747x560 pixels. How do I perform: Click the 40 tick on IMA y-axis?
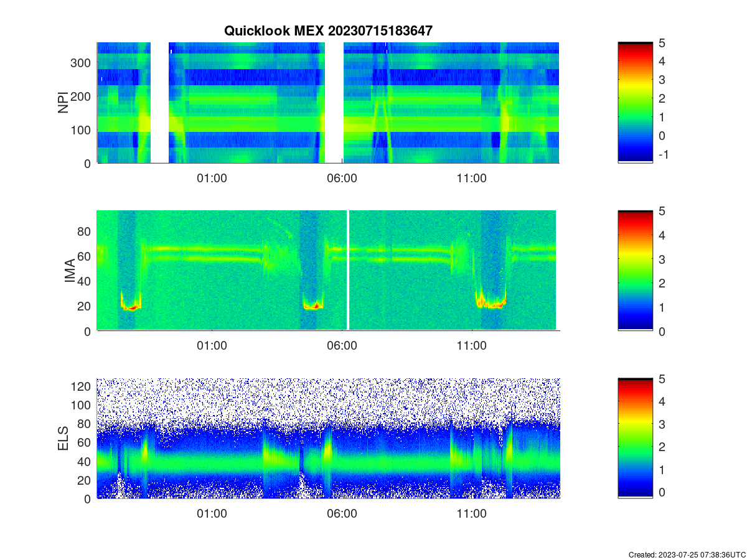pyautogui.click(x=85, y=281)
